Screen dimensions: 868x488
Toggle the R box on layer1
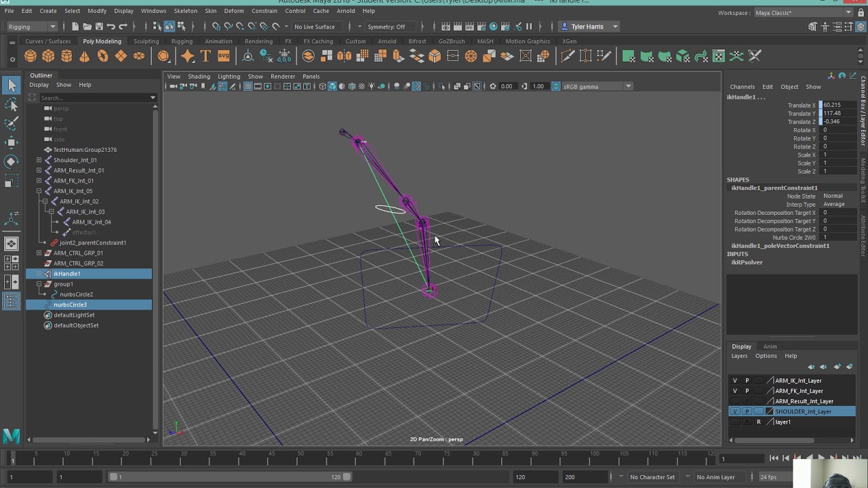point(759,421)
